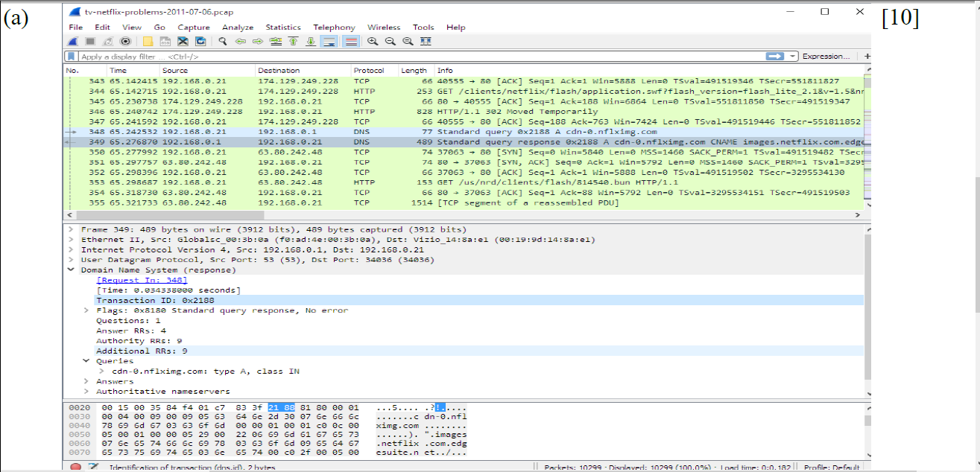Click the stop capture square icon

[x=89, y=41]
